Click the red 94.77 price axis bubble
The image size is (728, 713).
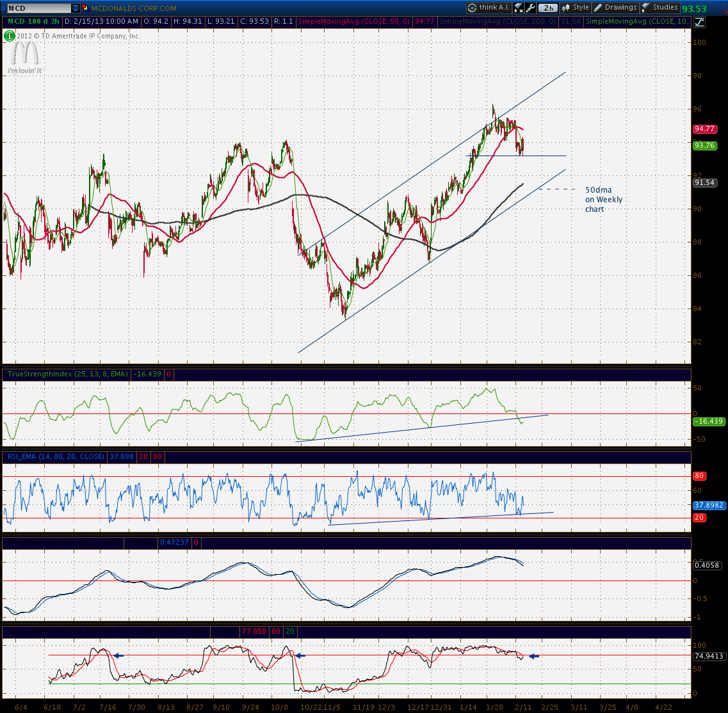pyautogui.click(x=704, y=129)
